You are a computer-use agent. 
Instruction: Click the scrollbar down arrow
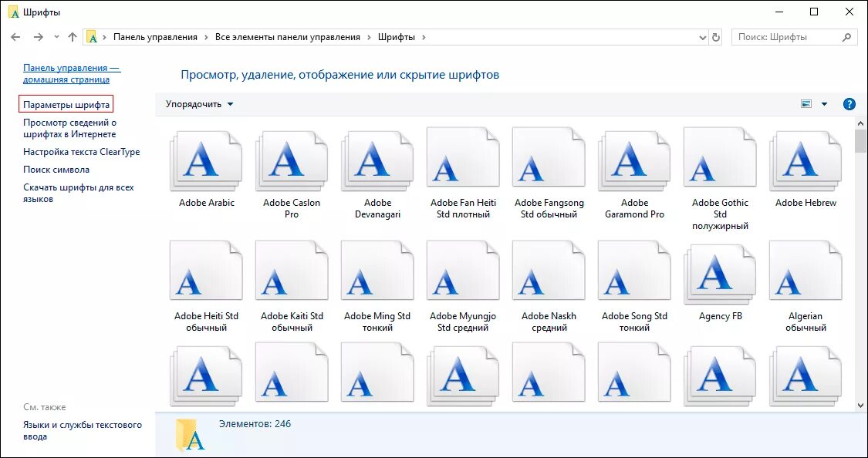pyautogui.click(x=860, y=406)
